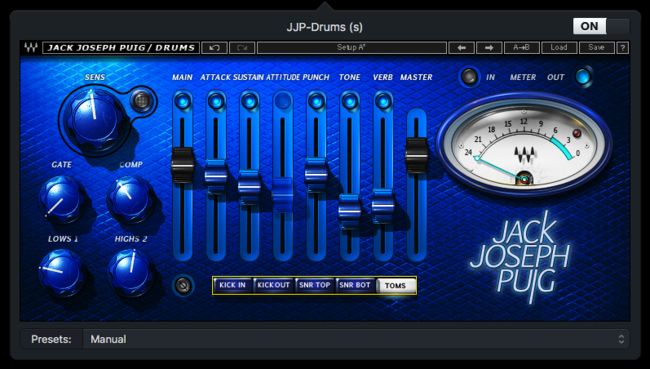Click the Setup A preset name field
This screenshot has height=369, width=650.
coord(352,48)
